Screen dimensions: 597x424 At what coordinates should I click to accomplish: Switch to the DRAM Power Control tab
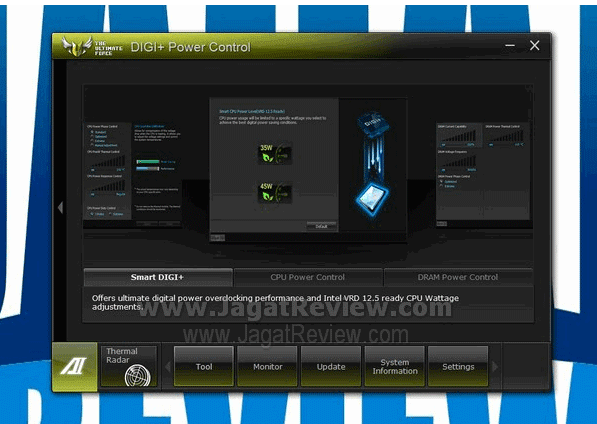(x=458, y=277)
